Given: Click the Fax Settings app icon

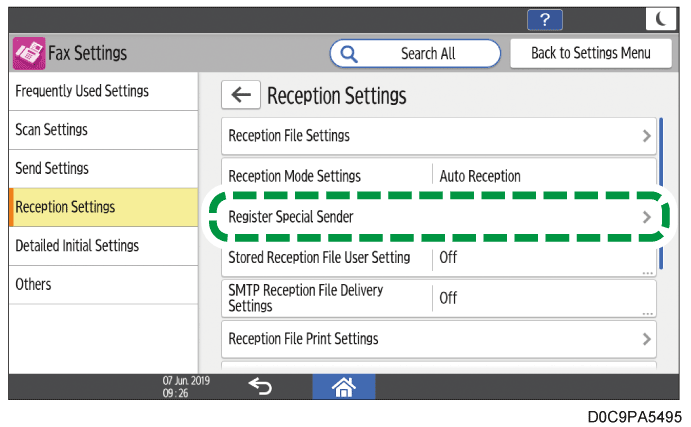Looking at the screenshot, I should click(30, 54).
